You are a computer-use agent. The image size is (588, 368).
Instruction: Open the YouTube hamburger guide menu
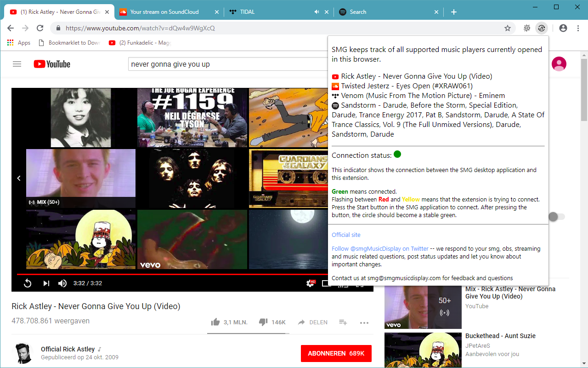(x=17, y=64)
